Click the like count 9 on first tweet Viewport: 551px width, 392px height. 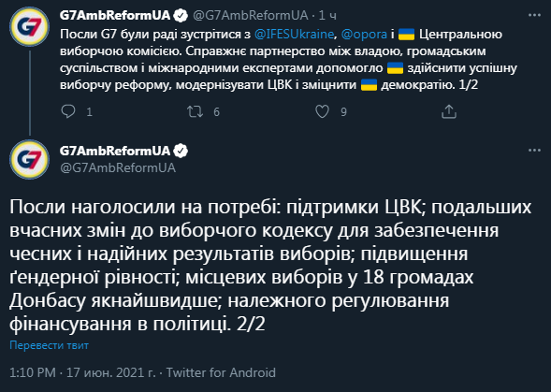(343, 111)
